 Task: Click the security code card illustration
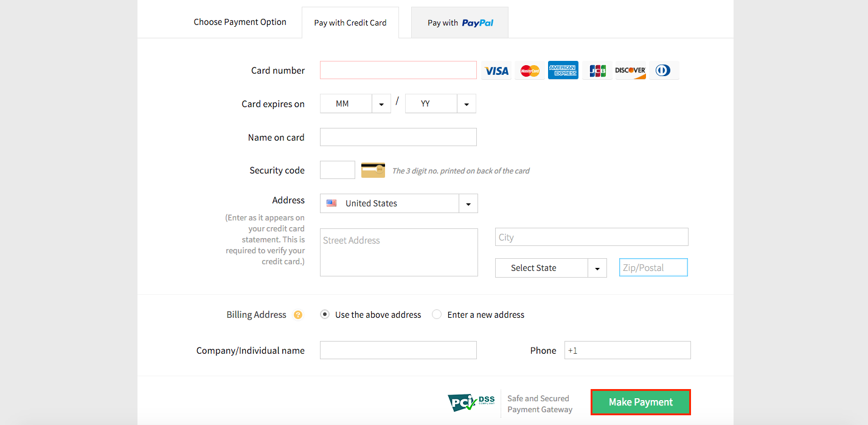click(x=373, y=170)
